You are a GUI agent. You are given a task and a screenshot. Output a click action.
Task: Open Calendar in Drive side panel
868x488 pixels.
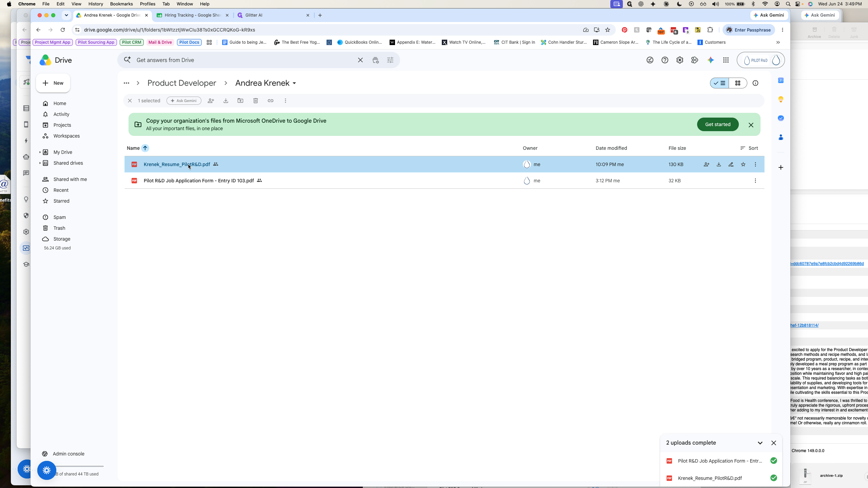coord(781,80)
